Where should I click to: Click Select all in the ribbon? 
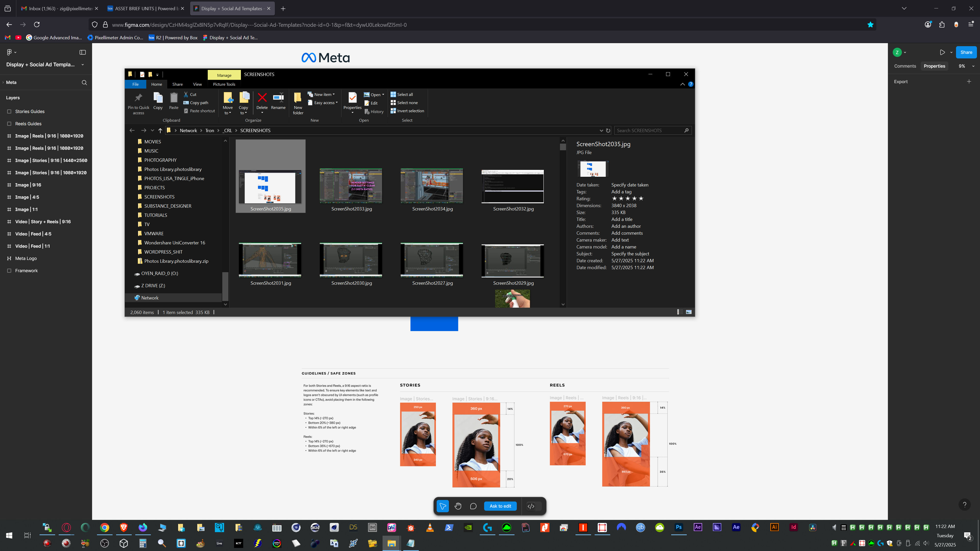click(402, 94)
